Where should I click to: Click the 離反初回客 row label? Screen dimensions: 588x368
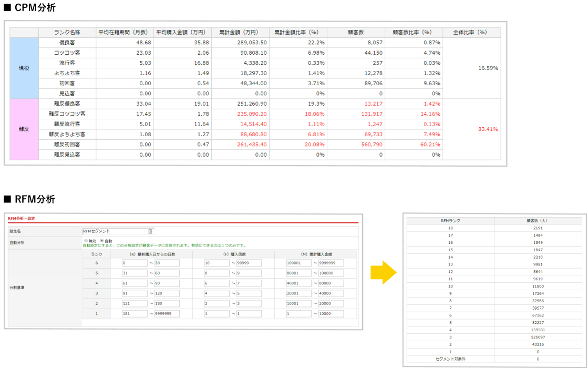[x=67, y=145]
